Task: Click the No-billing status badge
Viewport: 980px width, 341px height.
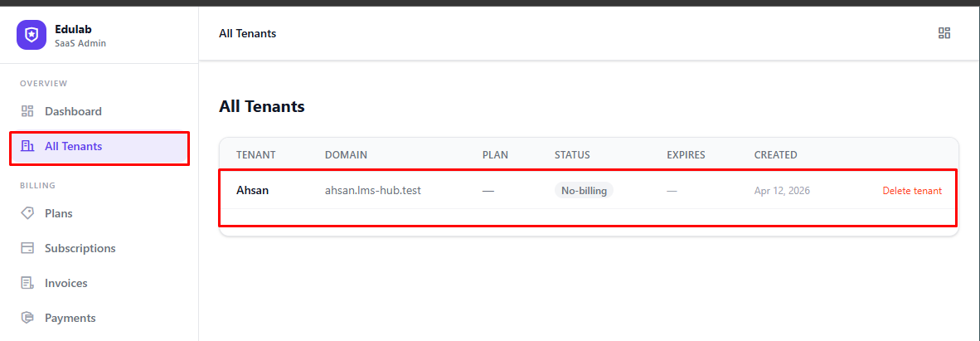Action: pos(584,191)
